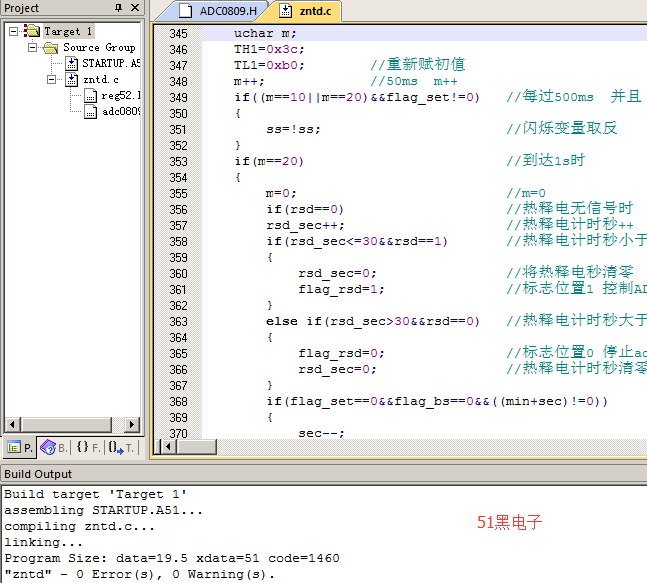Select Source Group folder label
Viewport: 647px width, 583px height.
coord(99,47)
